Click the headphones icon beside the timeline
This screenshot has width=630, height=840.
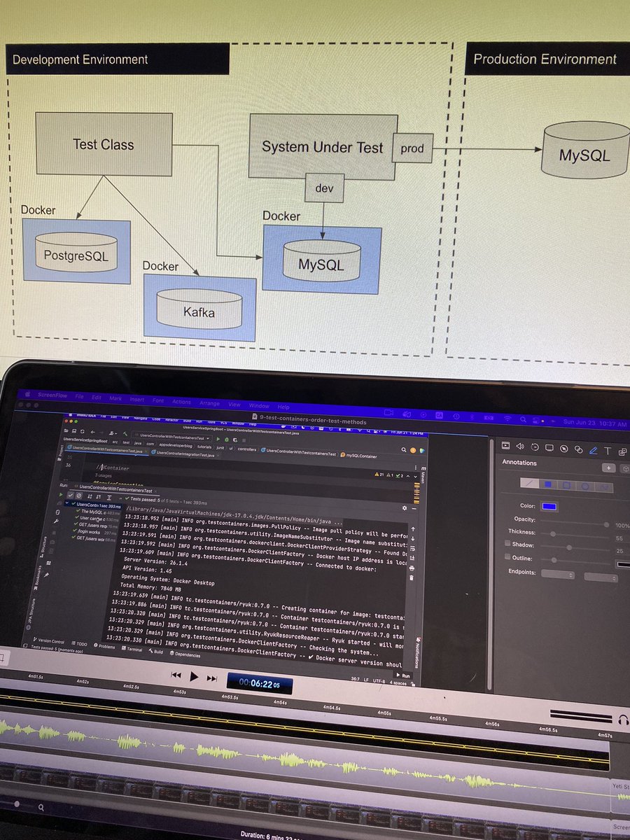coord(623,720)
